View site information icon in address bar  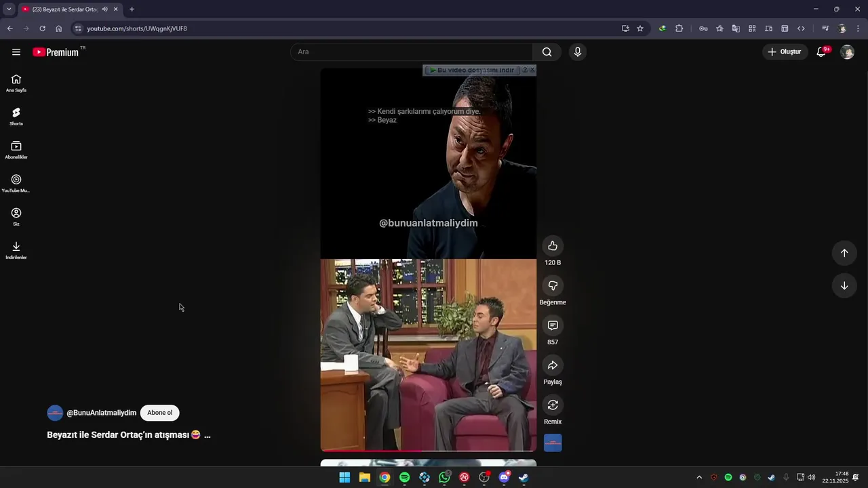pyautogui.click(x=78, y=28)
